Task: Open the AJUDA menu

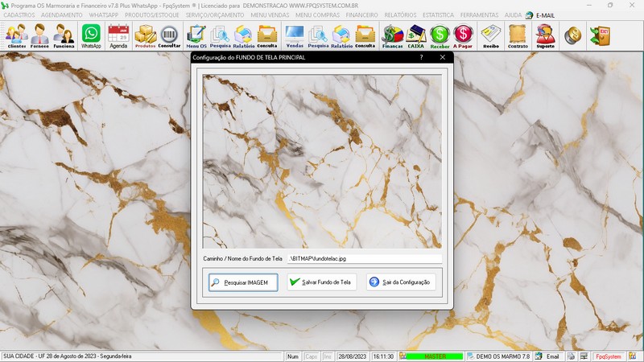Action: click(x=513, y=15)
